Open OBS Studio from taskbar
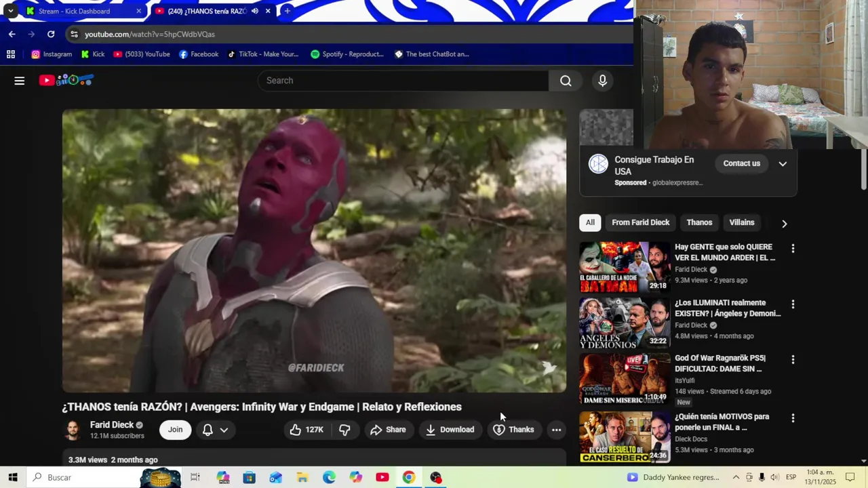The height and width of the screenshot is (488, 868). click(x=435, y=477)
